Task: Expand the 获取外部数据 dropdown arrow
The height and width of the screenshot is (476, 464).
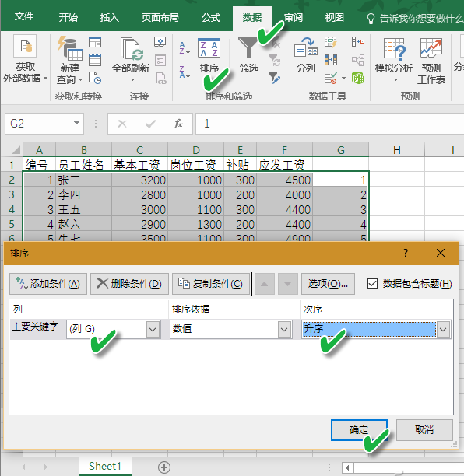Action: pos(46,79)
